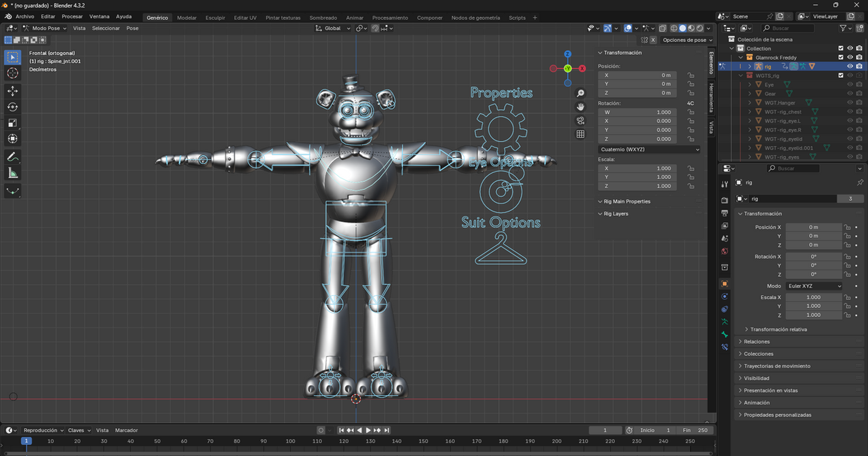The width and height of the screenshot is (868, 456).
Task: Select the Select Box tool
Action: (x=13, y=57)
